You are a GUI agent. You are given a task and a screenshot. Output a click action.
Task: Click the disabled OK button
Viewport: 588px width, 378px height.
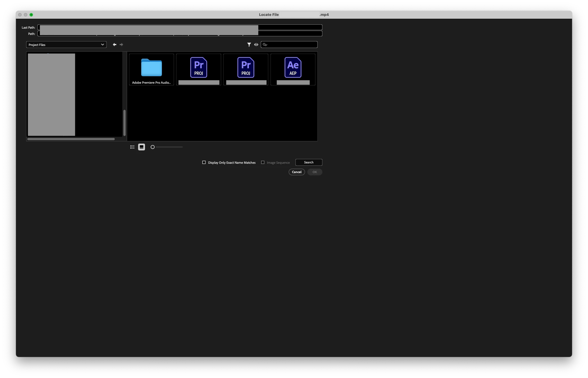pyautogui.click(x=314, y=172)
